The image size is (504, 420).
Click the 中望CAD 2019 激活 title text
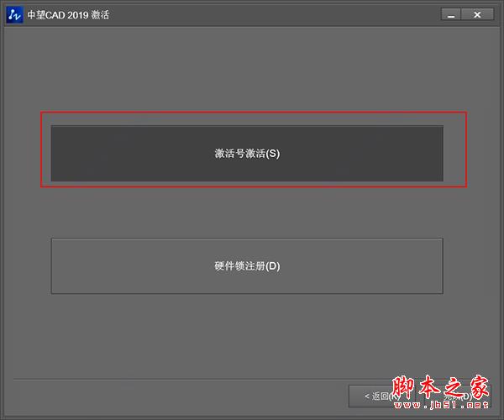point(68,15)
